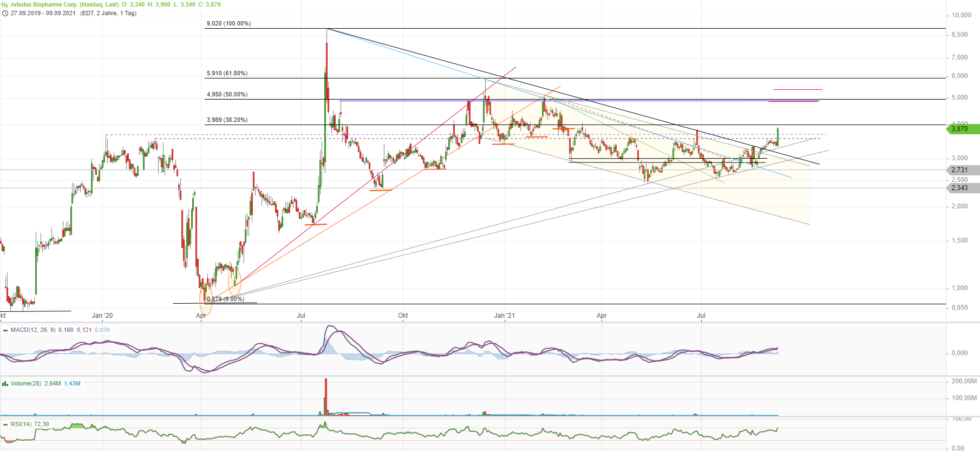980x451 pixels.
Task: Select the orange ellipse at the April low
Action: click(206, 300)
